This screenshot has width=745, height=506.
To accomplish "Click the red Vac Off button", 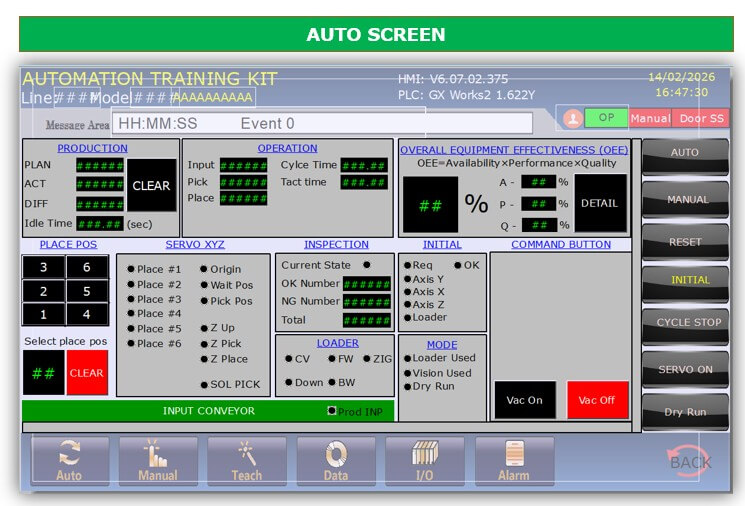I will click(597, 400).
